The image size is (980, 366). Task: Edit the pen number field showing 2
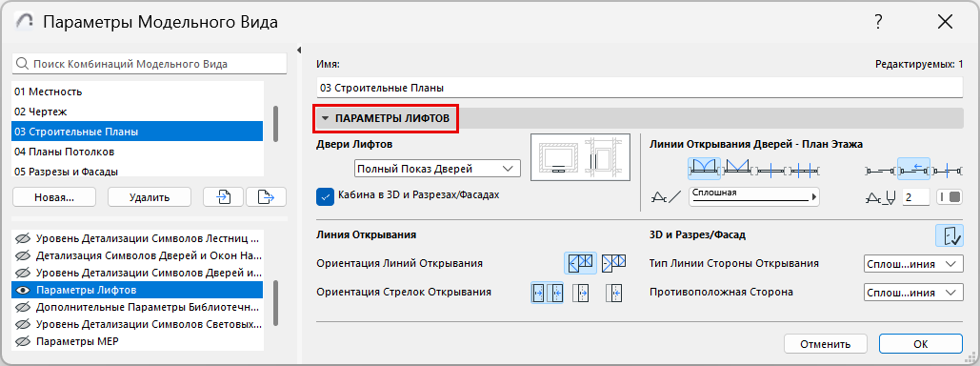pos(915,197)
